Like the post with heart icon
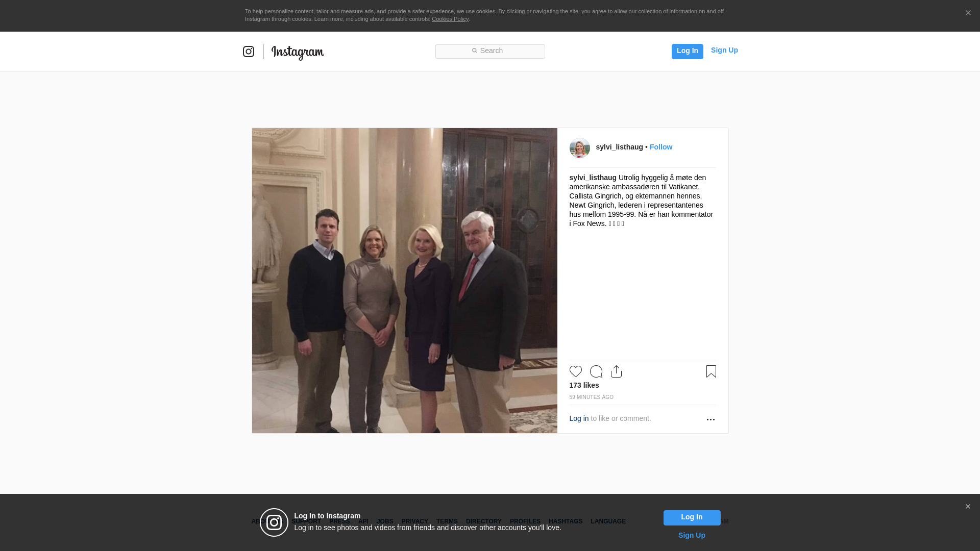 pos(575,371)
